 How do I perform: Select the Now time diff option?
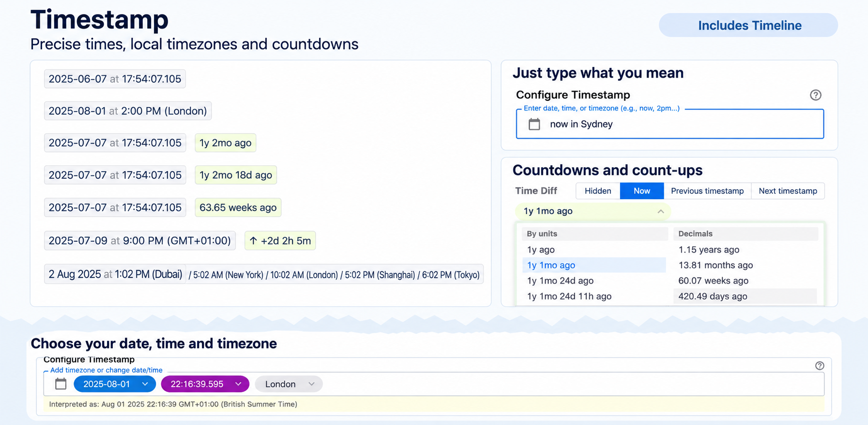[642, 191]
